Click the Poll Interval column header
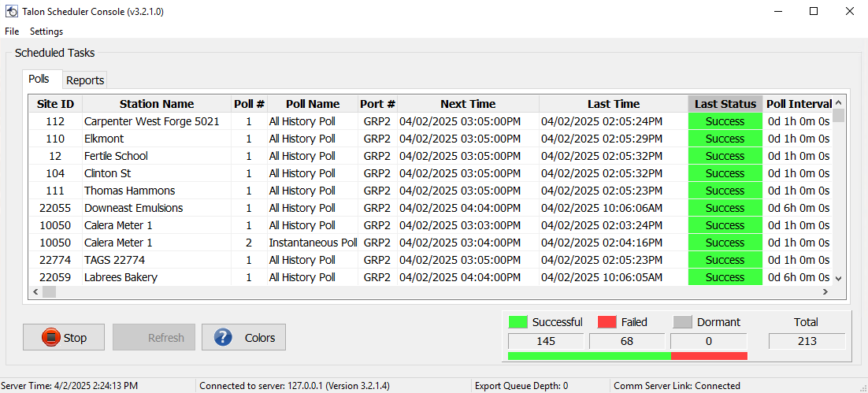 (x=798, y=103)
